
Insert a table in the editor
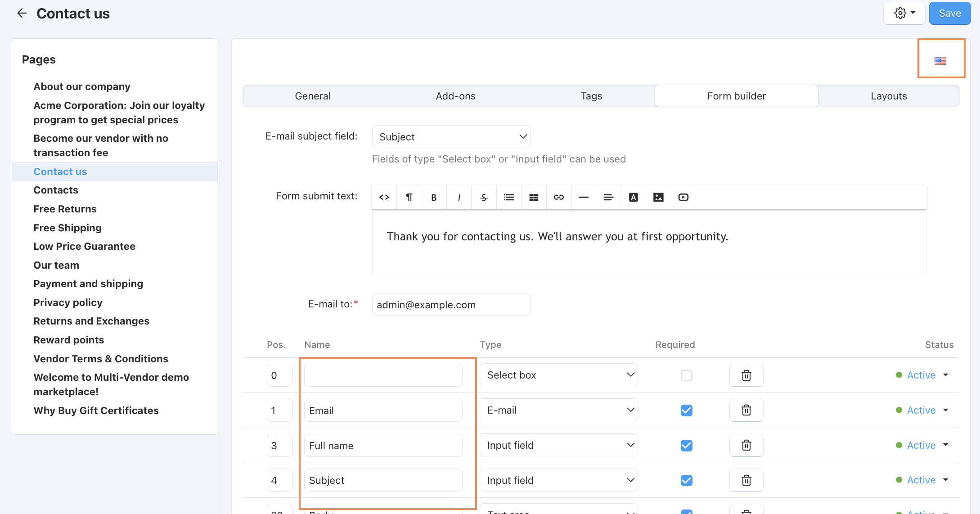point(534,197)
